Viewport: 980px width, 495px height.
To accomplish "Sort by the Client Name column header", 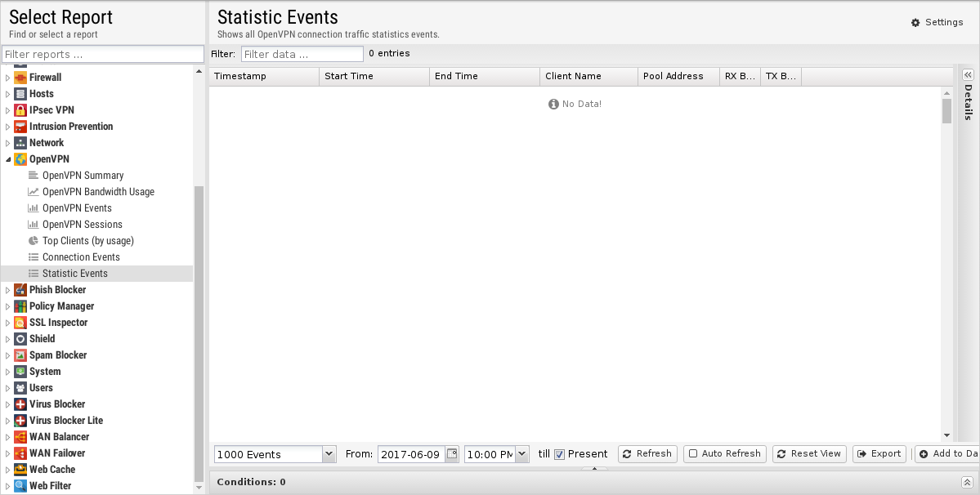I will (588, 76).
